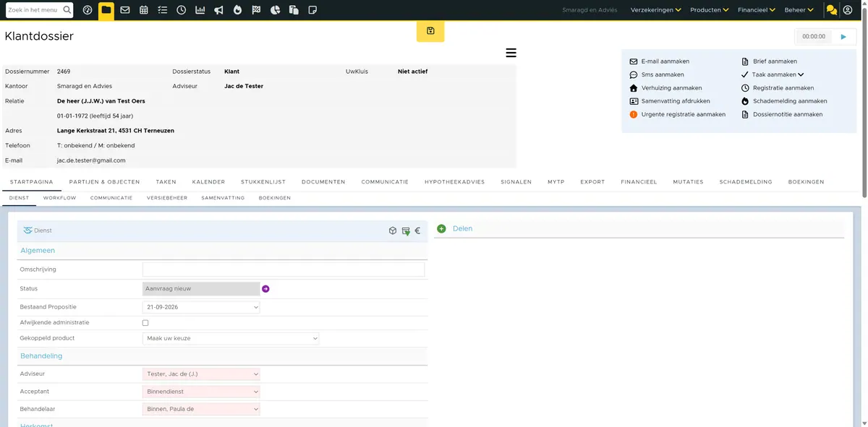Open the user account icon
This screenshot has width=868, height=427.
coord(848,10)
